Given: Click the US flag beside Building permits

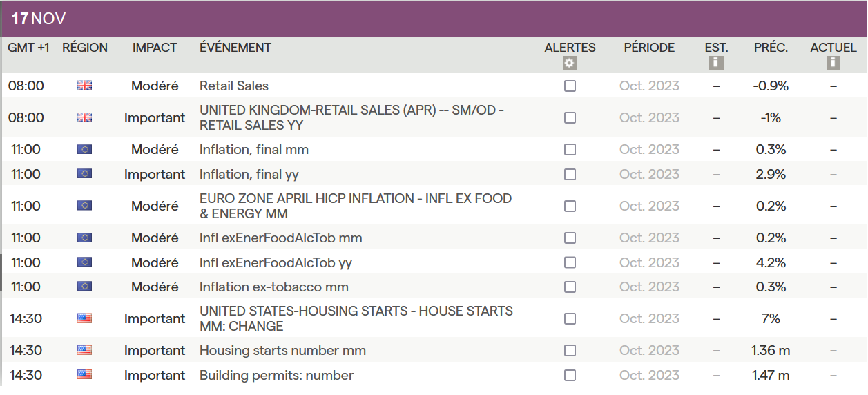Looking at the screenshot, I should (84, 375).
